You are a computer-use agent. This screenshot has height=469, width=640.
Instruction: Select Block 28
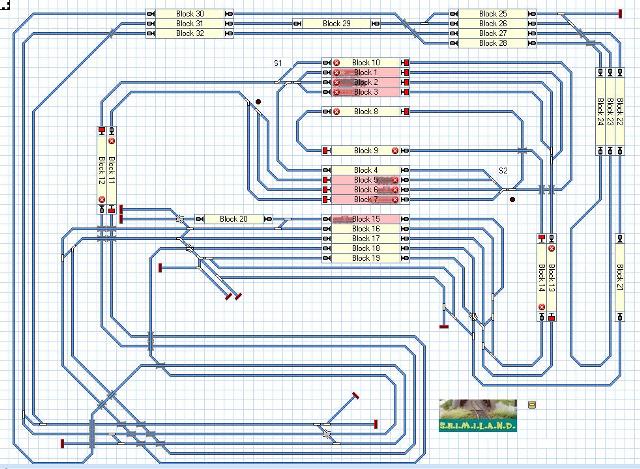tap(493, 43)
